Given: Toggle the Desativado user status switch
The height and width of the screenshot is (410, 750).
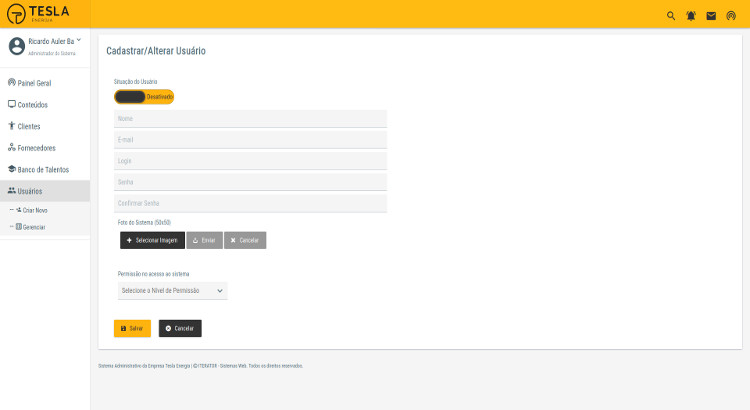Looking at the screenshot, I should [x=144, y=97].
